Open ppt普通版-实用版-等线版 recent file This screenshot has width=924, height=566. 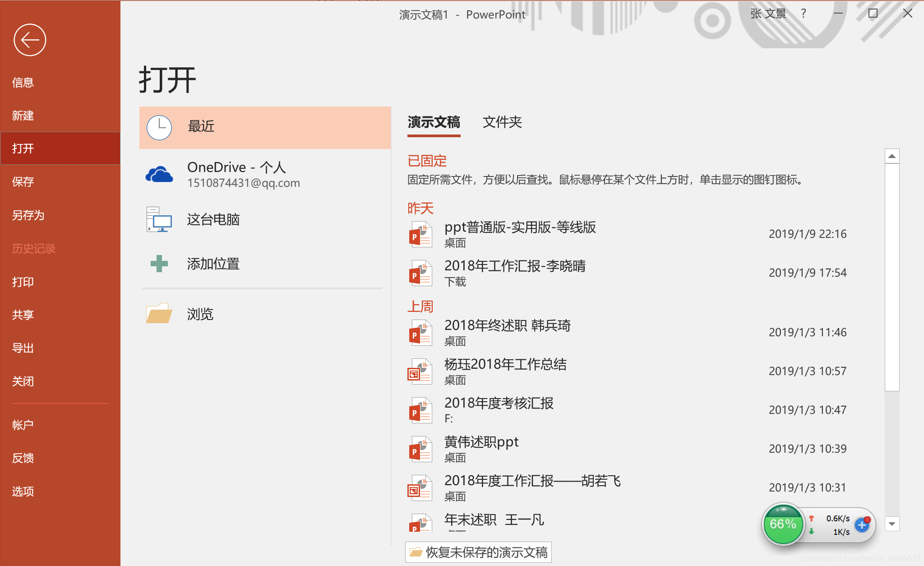520,227
